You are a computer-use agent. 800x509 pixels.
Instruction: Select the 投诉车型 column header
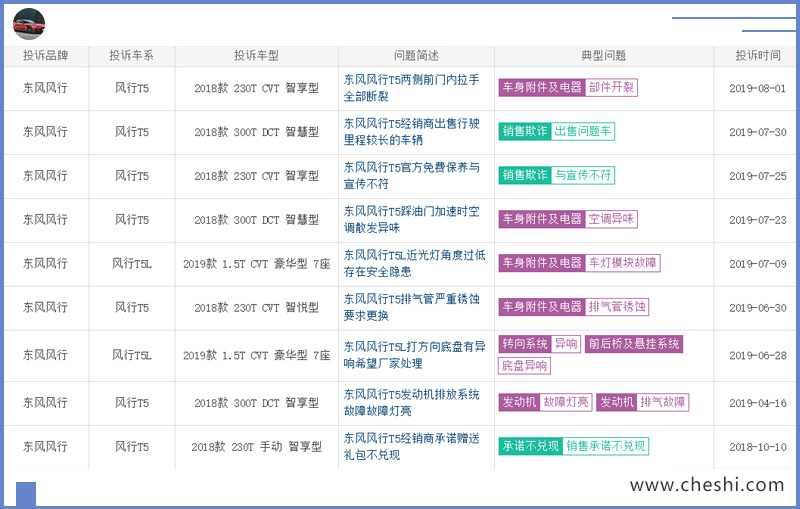(x=257, y=55)
